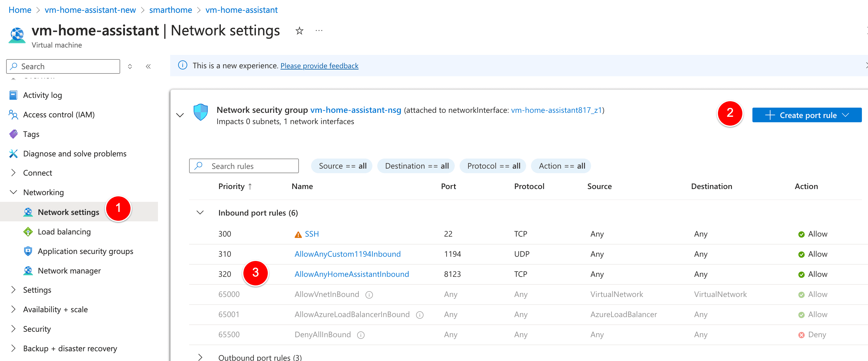Collapse the Networking menu group
This screenshot has height=361, width=868.
[13, 192]
